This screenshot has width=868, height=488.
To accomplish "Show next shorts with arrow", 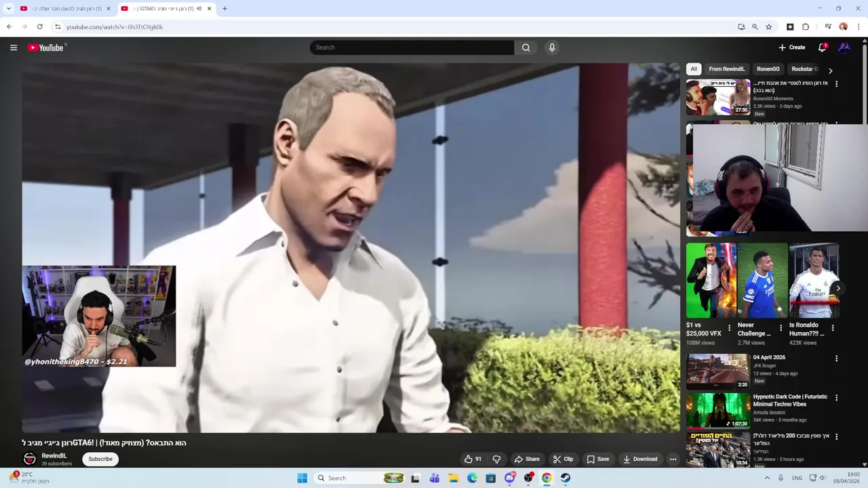I will (x=838, y=288).
